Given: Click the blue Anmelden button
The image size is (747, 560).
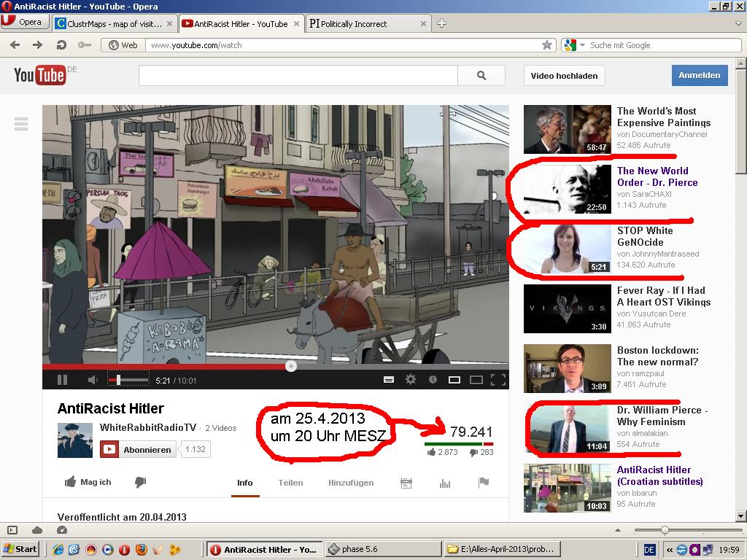Looking at the screenshot, I should tap(700, 75).
